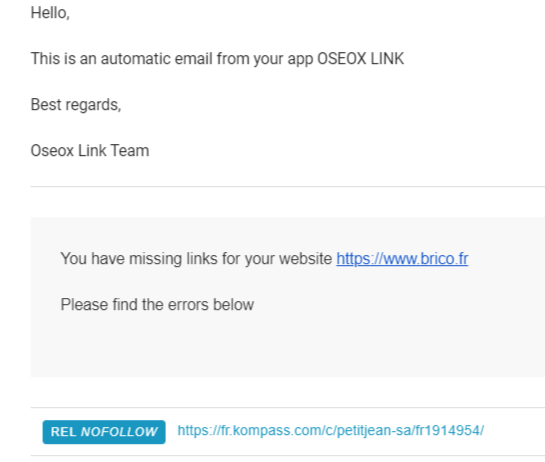
Task: Click the divider line below the kompass link
Action: (288, 456)
